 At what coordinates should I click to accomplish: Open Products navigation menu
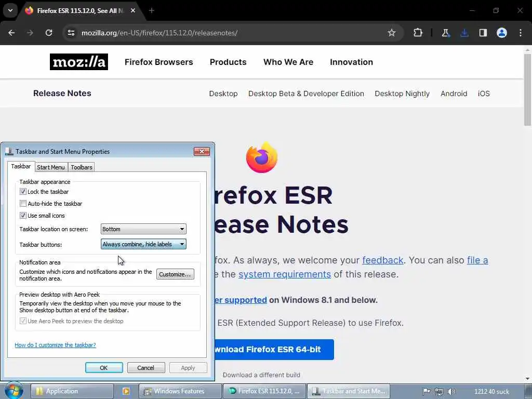[228, 62]
